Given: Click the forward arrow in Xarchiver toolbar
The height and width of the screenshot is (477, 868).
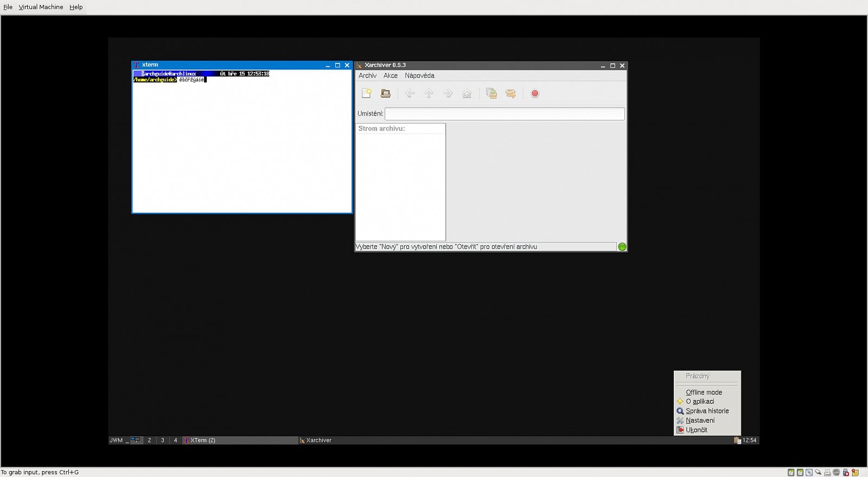Looking at the screenshot, I should point(448,93).
